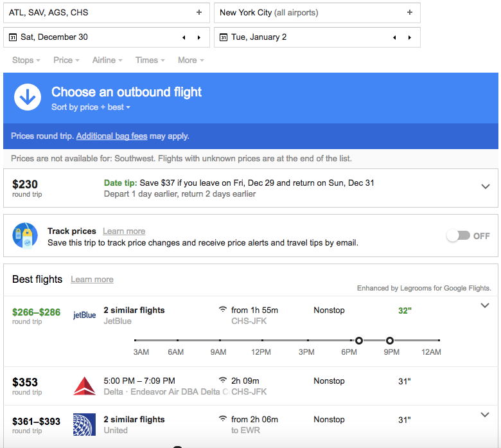The width and height of the screenshot is (501, 448).
Task: Open the Additional bag fees link
Action: (x=112, y=136)
